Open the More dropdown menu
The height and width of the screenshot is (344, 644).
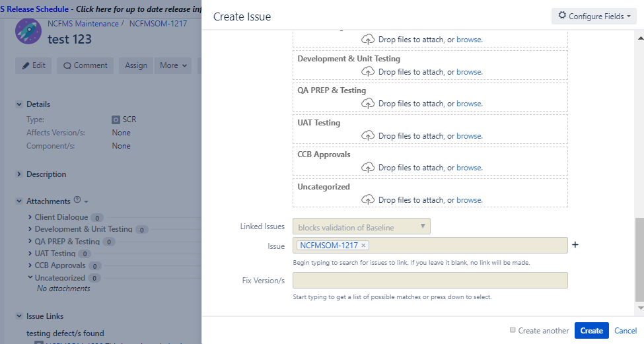click(x=173, y=65)
